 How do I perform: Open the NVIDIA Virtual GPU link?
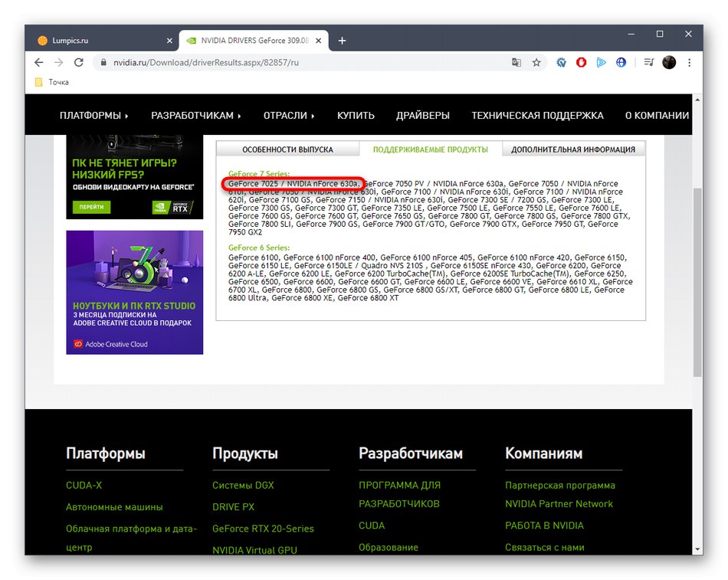[x=255, y=550]
